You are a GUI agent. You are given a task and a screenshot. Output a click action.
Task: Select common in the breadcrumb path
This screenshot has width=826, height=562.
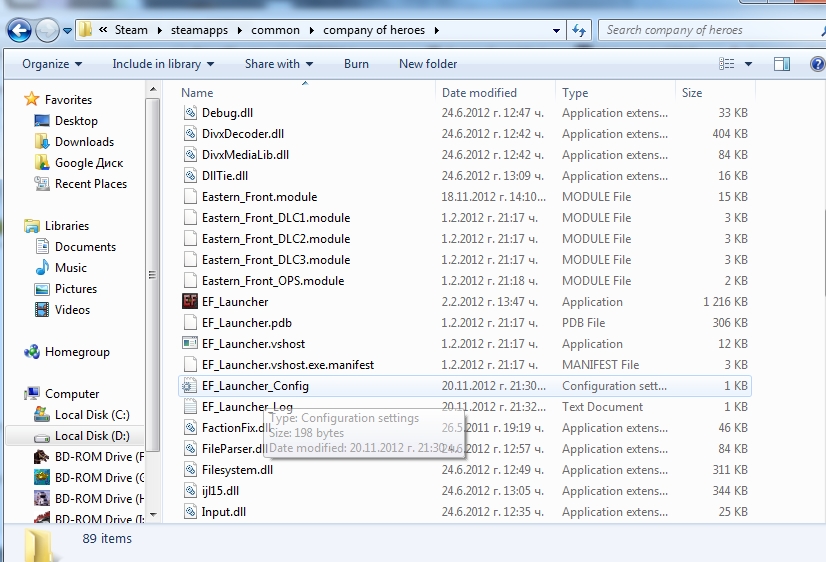[x=275, y=30]
